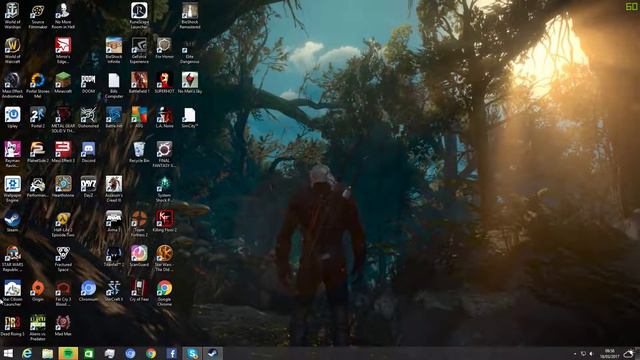Select the SimCity file icon
Image resolution: width=640 pixels, height=360 pixels.
189,118
